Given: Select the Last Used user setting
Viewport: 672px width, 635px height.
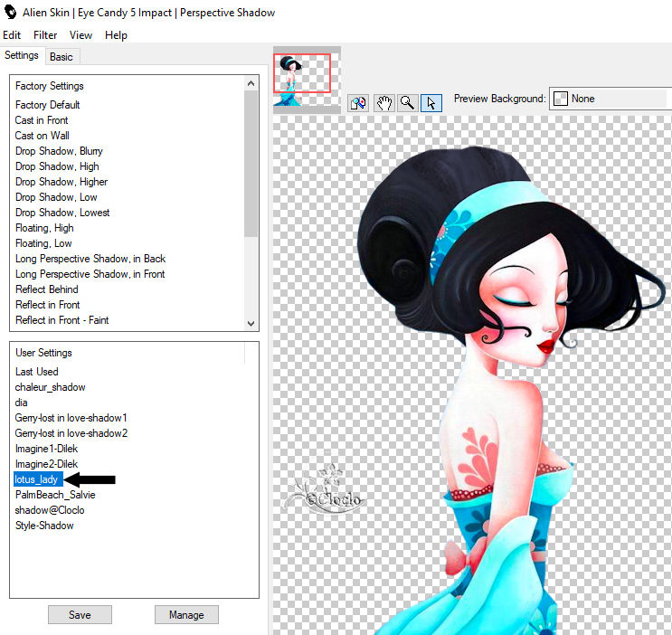Looking at the screenshot, I should pos(37,372).
